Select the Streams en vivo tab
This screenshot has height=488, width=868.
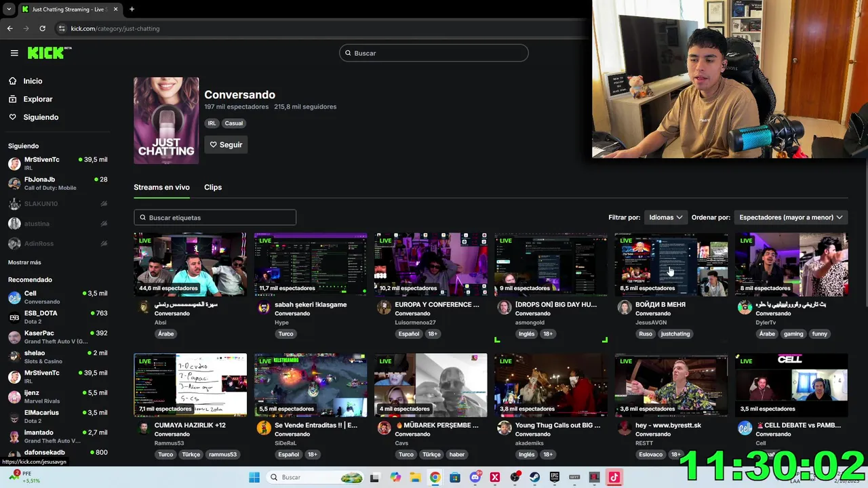pyautogui.click(x=161, y=187)
